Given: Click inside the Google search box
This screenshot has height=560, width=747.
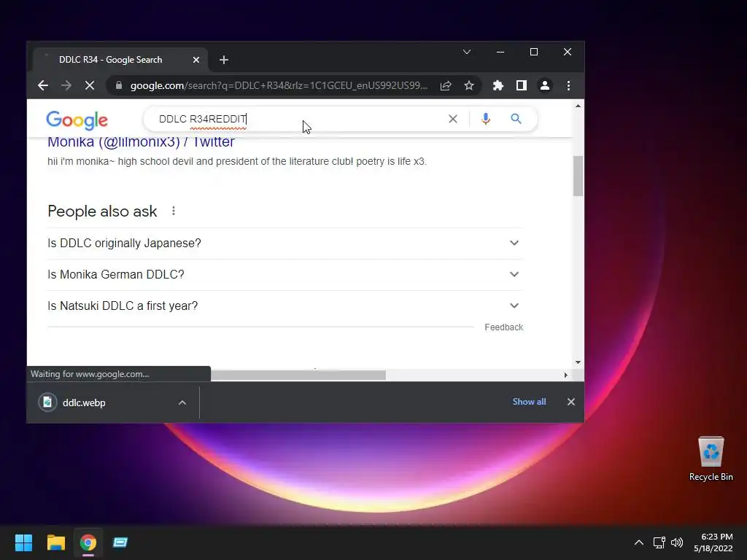Looking at the screenshot, I should point(295,119).
